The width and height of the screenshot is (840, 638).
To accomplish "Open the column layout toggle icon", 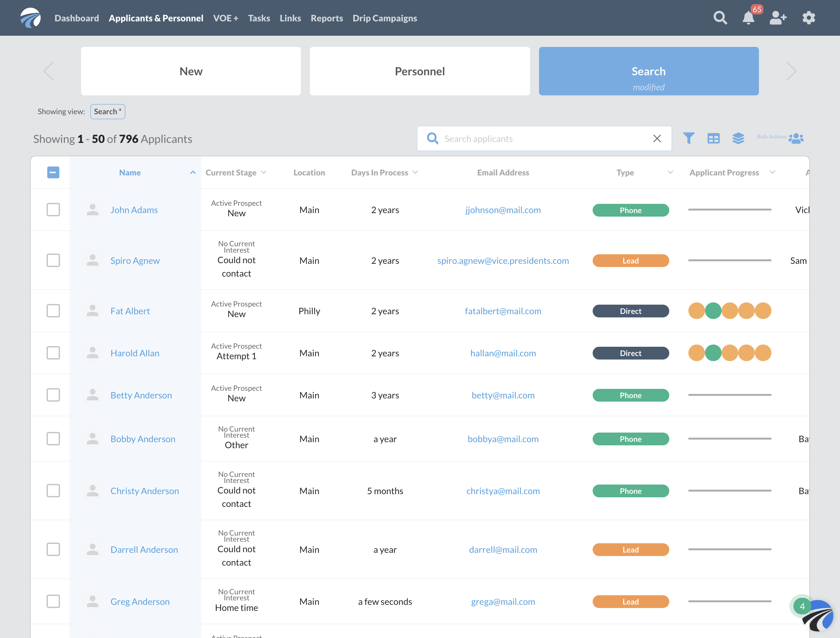I will coord(713,138).
